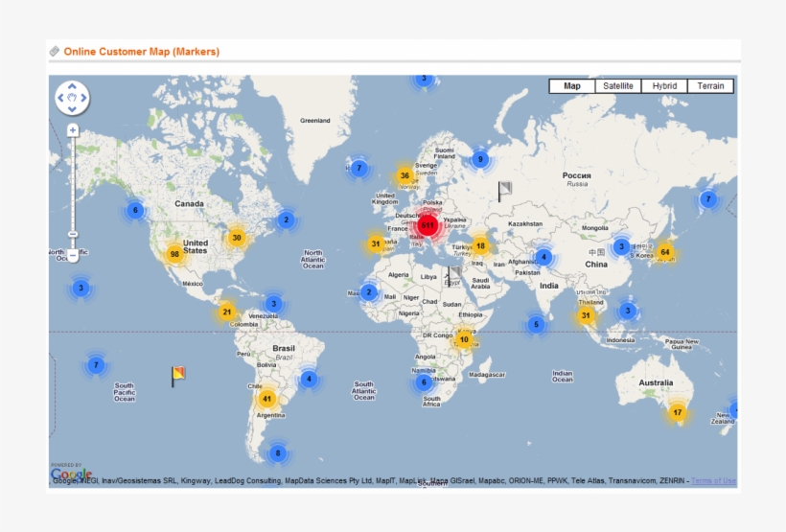This screenshot has width=786, height=532.
Task: Switch to Hybrid view
Action: click(x=664, y=86)
